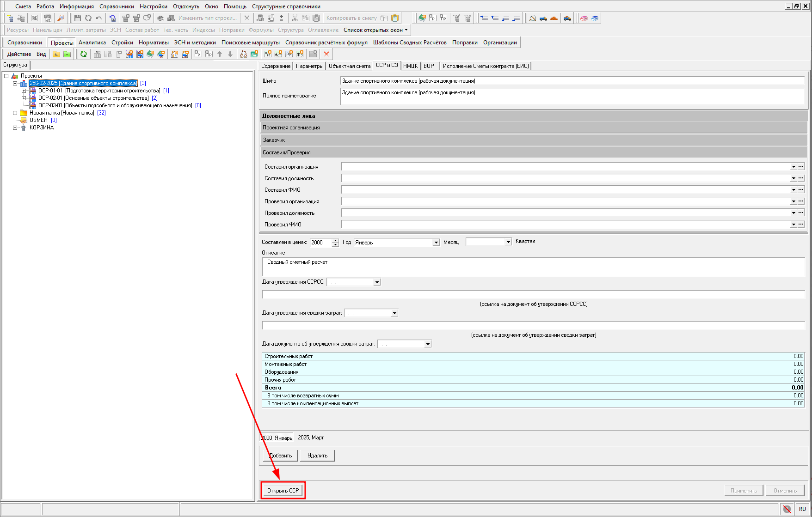This screenshot has width=812, height=517.
Task: Click the undo arrow icon
Action: (99, 18)
